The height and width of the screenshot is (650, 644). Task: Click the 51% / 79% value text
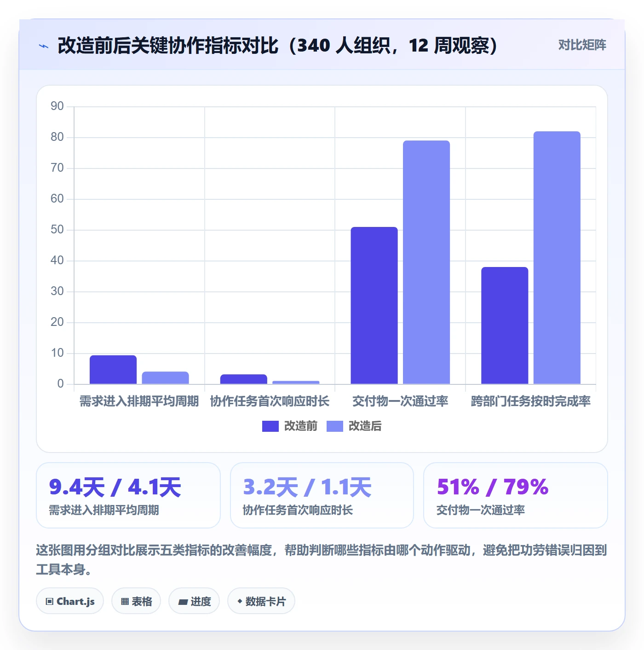493,487
